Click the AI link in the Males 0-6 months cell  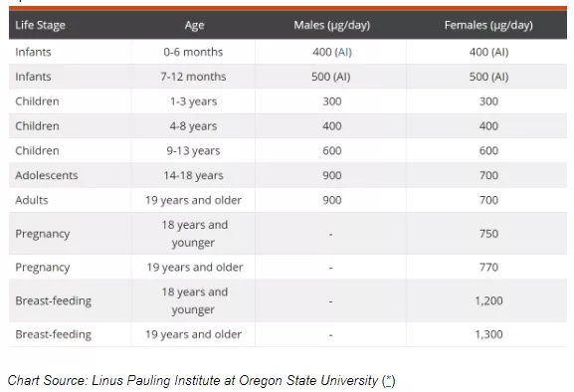point(343,52)
